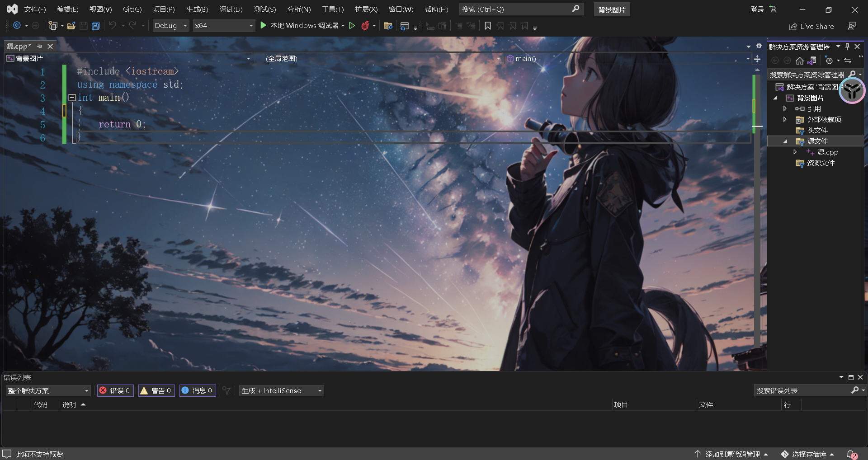Click the 搜索解决方案资源管理器 search field

pos(807,75)
